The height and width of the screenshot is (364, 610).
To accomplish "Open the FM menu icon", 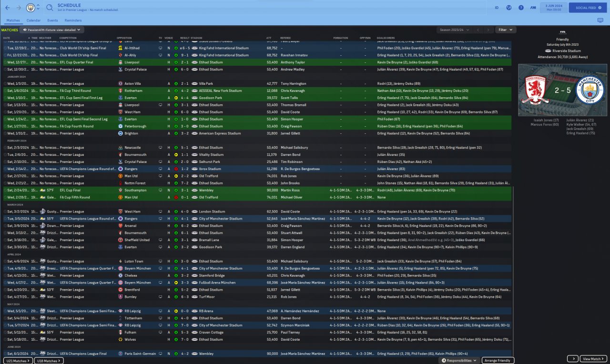I will click(533, 8).
